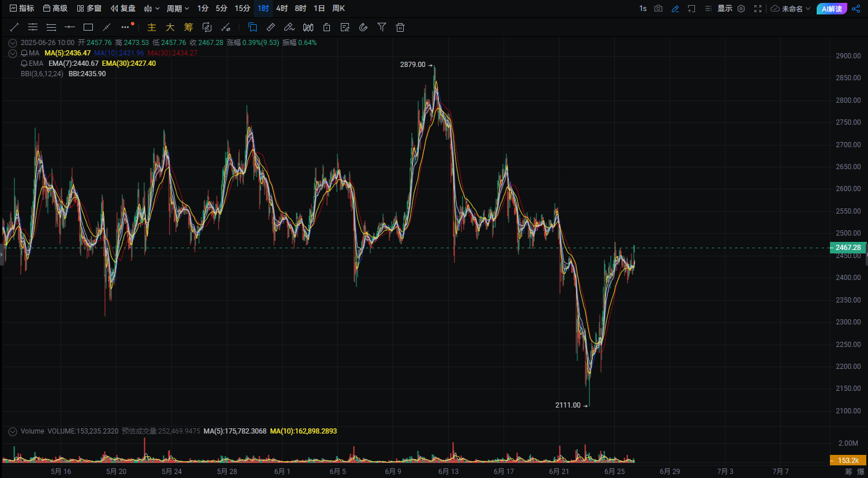Open more drawing tools (three dots)
The height and width of the screenshot is (478, 868).
[x=125, y=27]
